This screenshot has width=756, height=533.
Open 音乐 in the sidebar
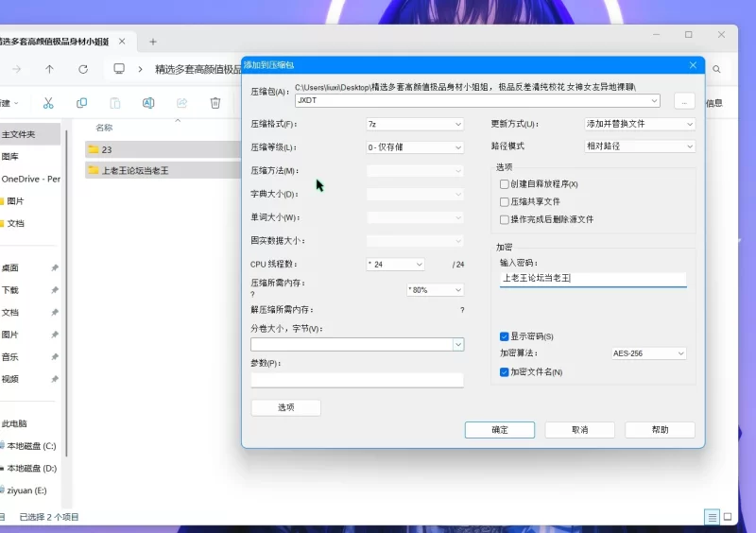click(x=10, y=357)
